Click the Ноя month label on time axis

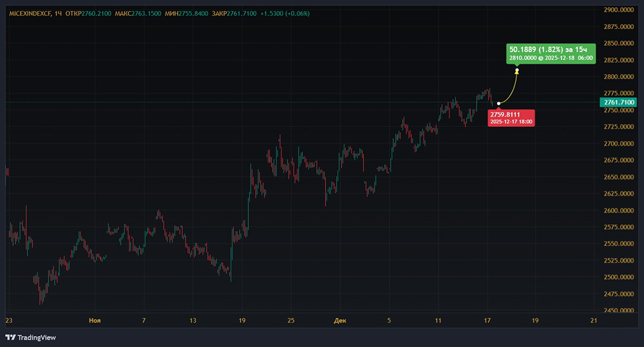click(x=95, y=321)
